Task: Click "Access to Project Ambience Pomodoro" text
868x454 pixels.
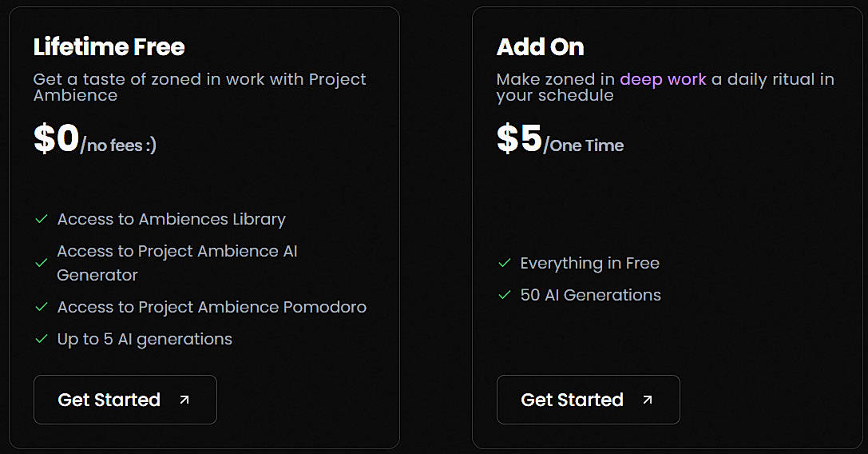Action: pyautogui.click(x=212, y=307)
